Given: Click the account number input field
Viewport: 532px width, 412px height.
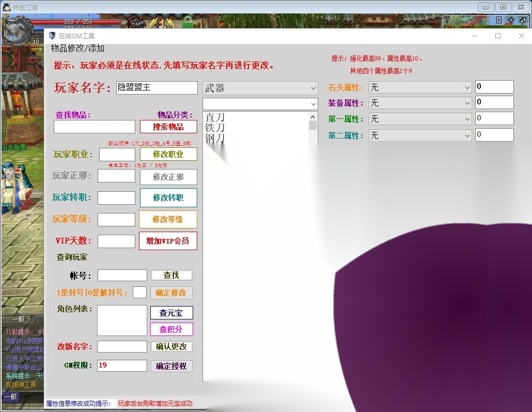Looking at the screenshot, I should (x=122, y=275).
